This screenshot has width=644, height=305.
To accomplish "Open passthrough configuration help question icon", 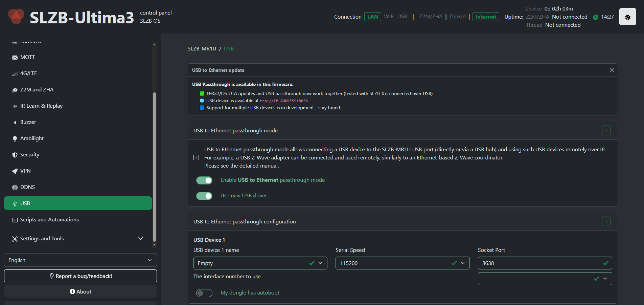I will (x=606, y=221).
